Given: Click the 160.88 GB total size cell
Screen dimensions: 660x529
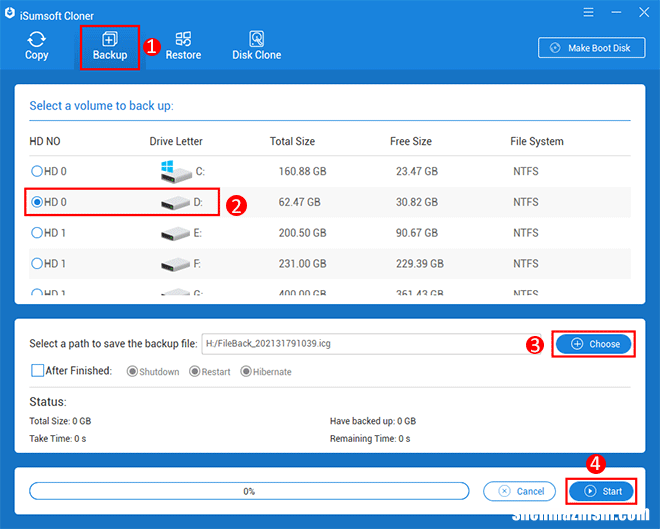Looking at the screenshot, I should pos(302,171).
